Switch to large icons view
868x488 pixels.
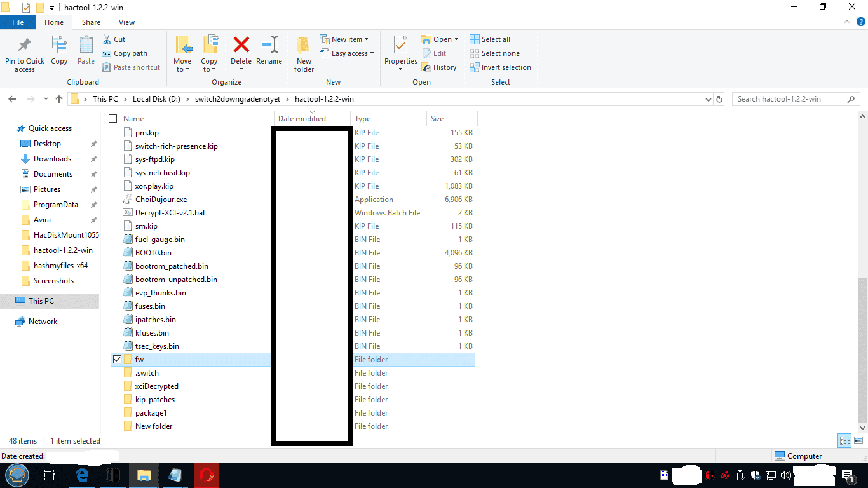(x=858, y=440)
